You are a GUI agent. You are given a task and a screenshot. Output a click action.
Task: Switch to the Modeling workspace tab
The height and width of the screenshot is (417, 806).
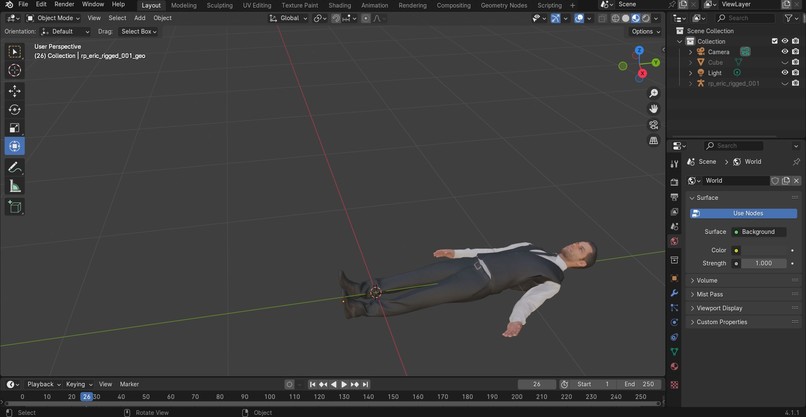click(184, 5)
